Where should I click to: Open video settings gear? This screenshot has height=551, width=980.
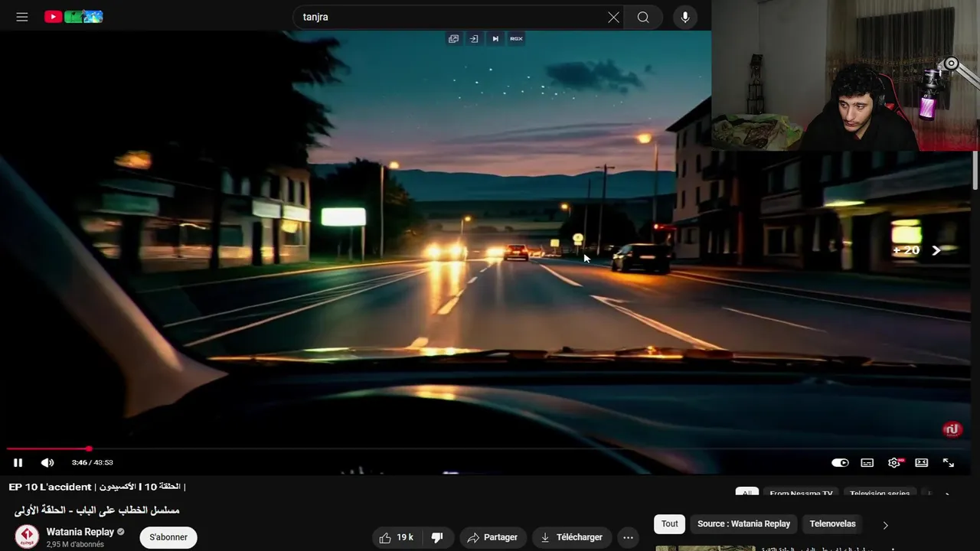[x=894, y=462]
